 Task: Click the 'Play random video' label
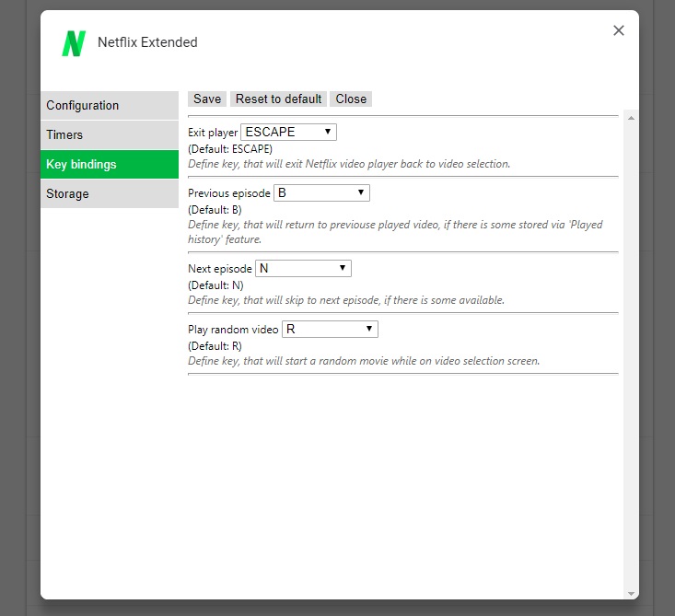click(233, 330)
